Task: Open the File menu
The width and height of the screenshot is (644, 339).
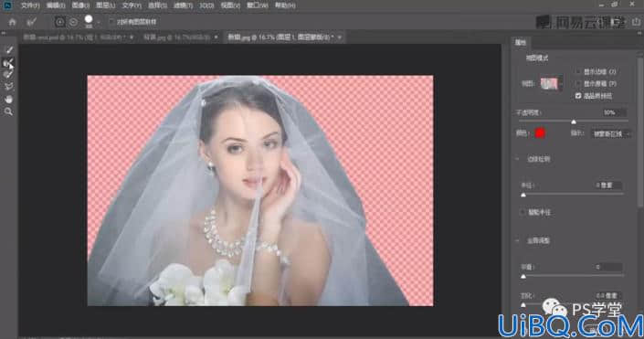Action: tap(30, 5)
